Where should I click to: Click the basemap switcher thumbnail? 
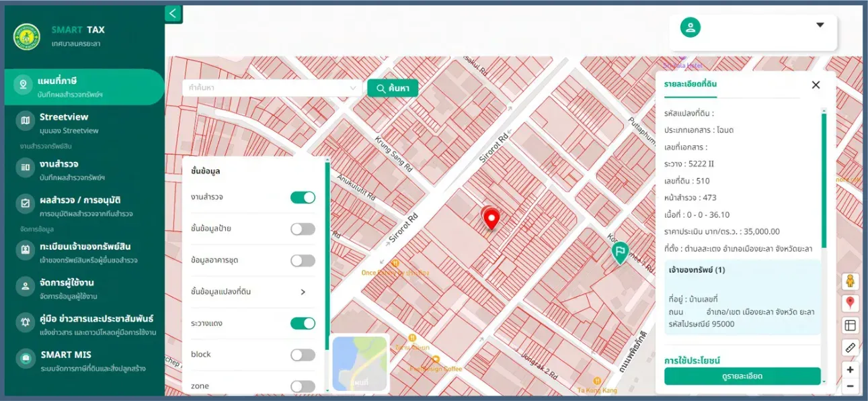(360, 363)
